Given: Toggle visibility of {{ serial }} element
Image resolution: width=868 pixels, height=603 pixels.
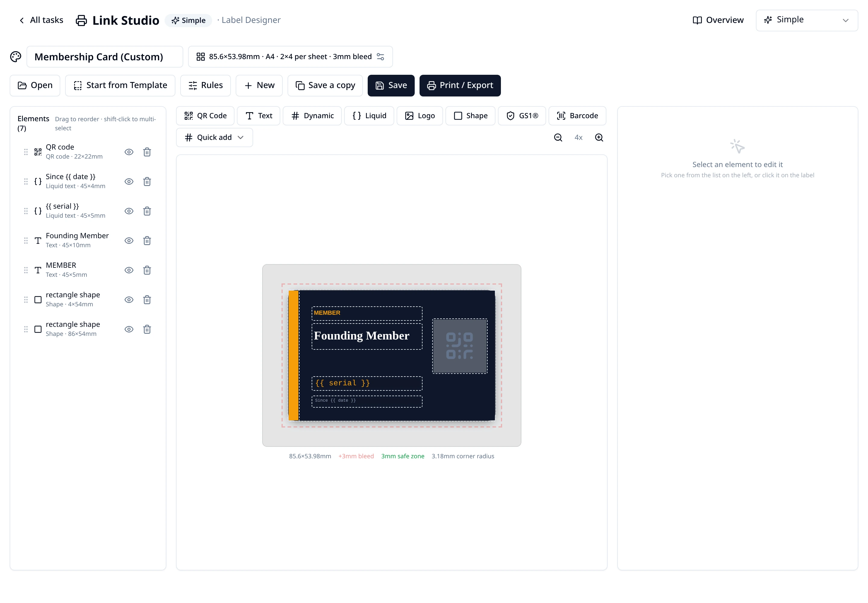Looking at the screenshot, I should click(129, 211).
